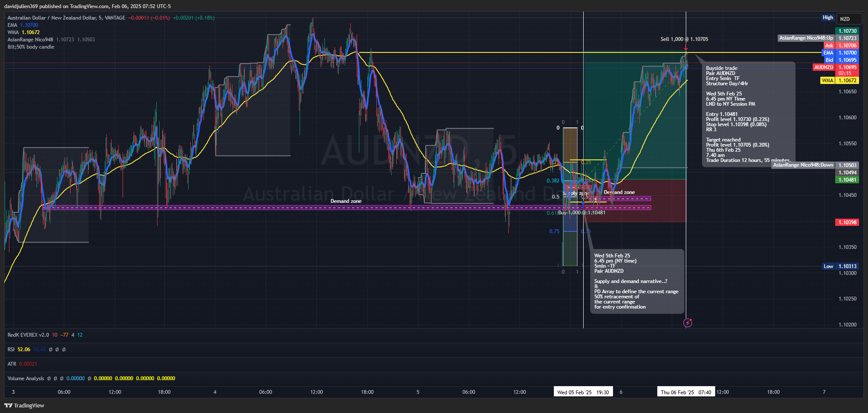868x413 pixels.
Task: Click the red 1.10398 stop level tag
Action: 848,222
